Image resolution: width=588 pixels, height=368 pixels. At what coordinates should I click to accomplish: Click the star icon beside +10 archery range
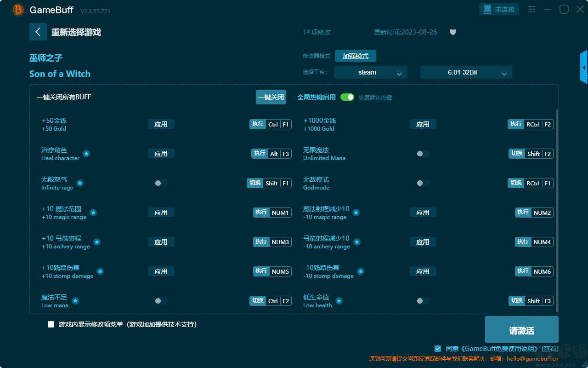click(x=97, y=242)
